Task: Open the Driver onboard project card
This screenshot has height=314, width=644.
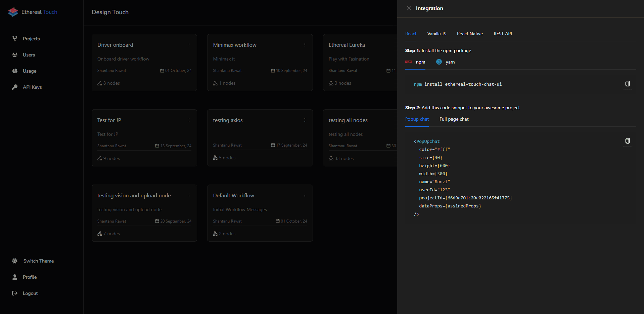Action: (x=144, y=63)
